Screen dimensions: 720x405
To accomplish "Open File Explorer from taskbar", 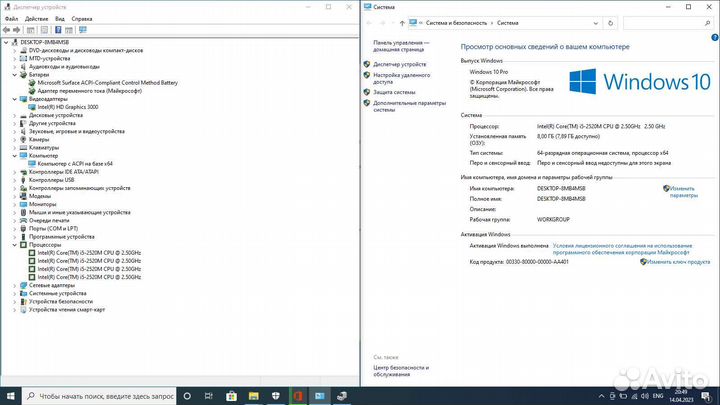I will (253, 396).
